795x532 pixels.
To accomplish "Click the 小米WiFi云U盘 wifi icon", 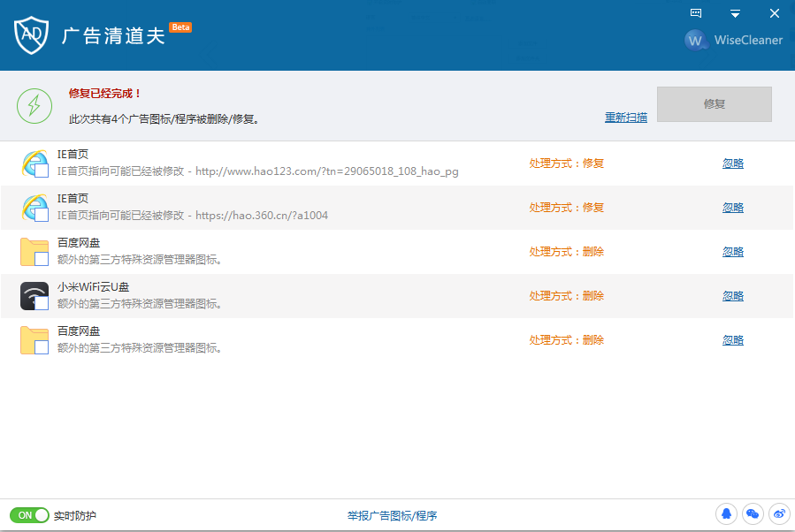I will 34,296.
